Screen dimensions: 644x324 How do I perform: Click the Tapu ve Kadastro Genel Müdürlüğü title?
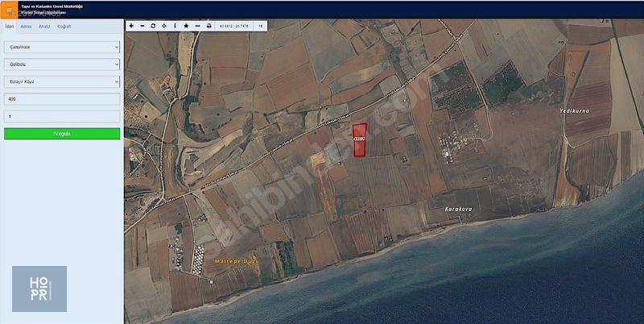[52, 6]
